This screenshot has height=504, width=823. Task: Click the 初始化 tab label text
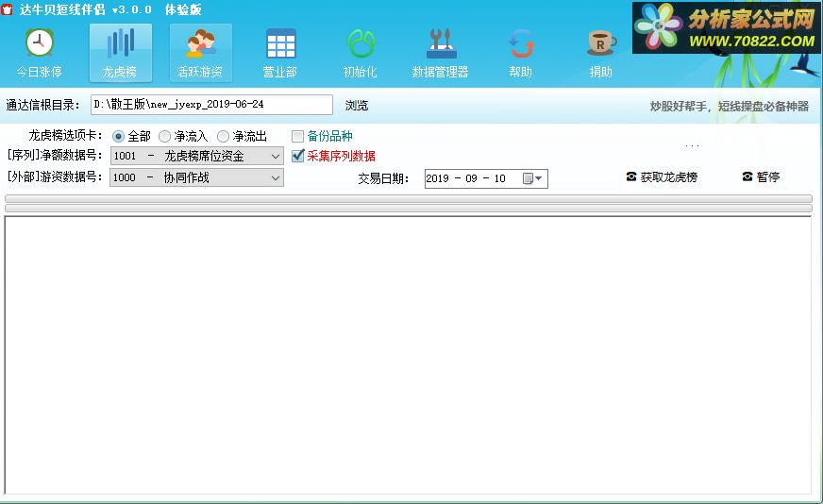(361, 72)
